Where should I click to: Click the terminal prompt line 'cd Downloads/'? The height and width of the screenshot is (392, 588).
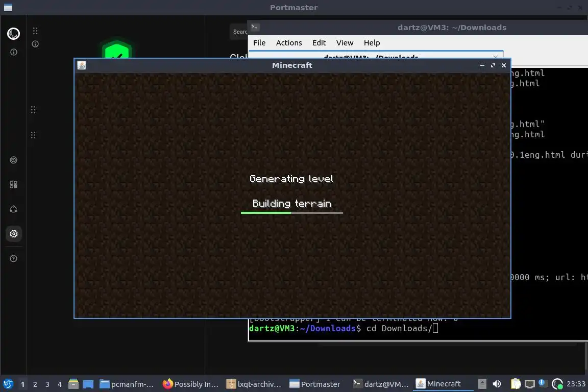(x=343, y=329)
